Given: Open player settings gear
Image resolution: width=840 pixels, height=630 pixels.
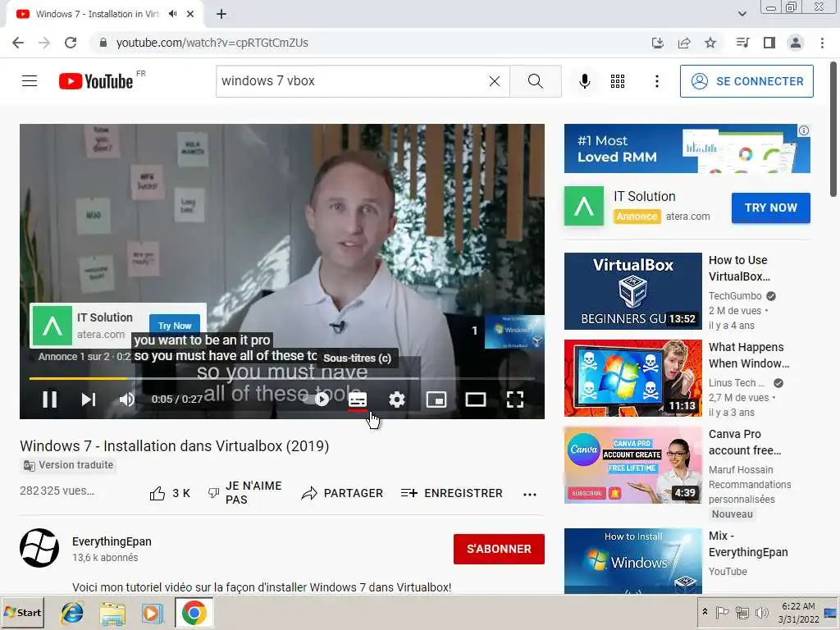Looking at the screenshot, I should (x=397, y=399).
